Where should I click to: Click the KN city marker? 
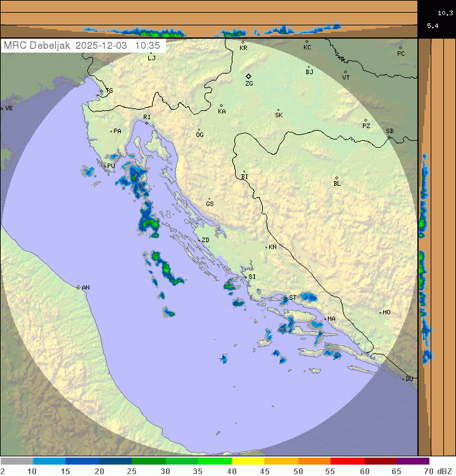tap(267, 247)
